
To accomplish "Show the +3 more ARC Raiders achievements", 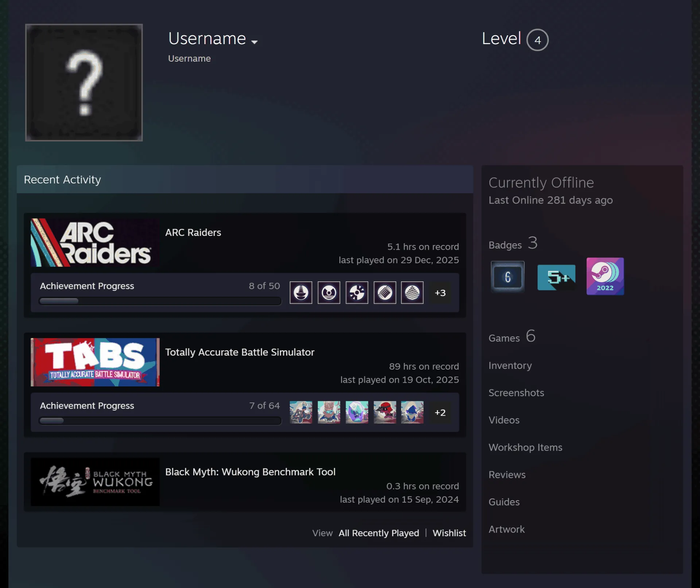I will coord(440,293).
